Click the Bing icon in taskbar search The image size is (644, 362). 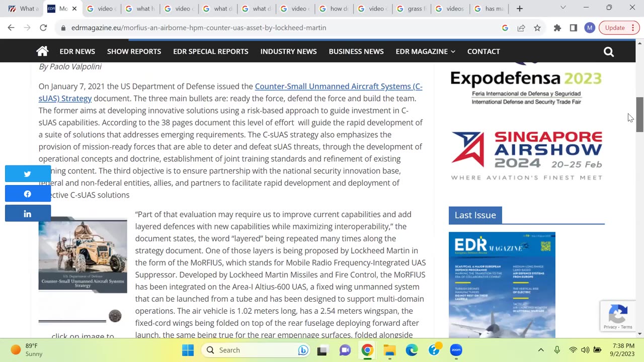pos(303,350)
